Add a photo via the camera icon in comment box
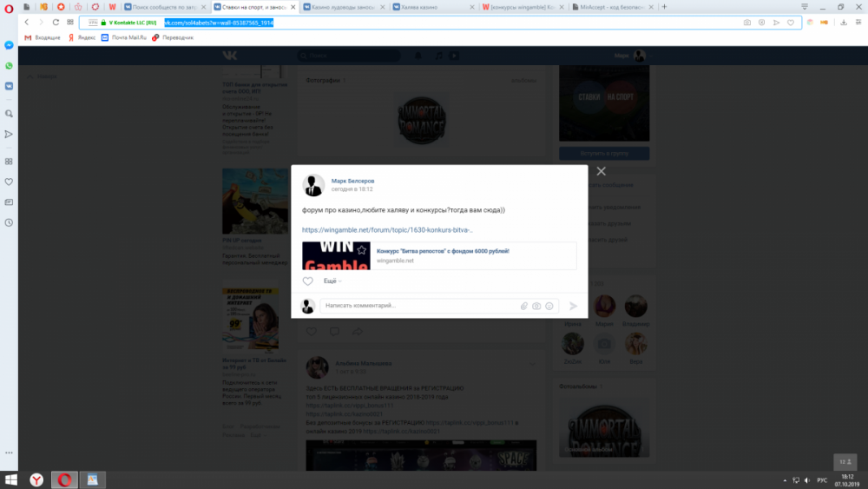Screen dimensions: 868x489 coord(536,306)
